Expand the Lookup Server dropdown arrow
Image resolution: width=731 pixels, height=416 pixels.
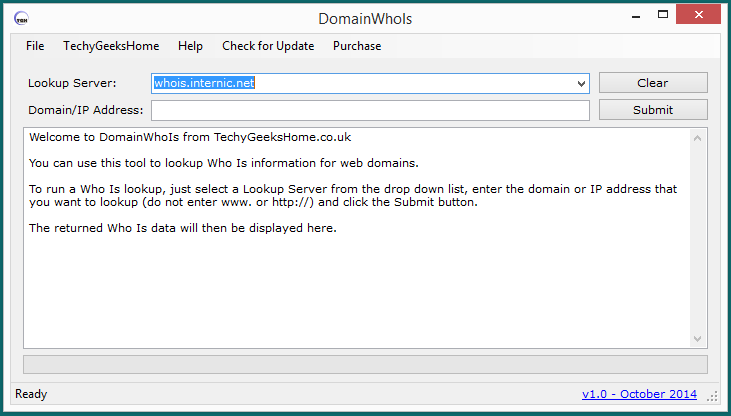click(581, 84)
